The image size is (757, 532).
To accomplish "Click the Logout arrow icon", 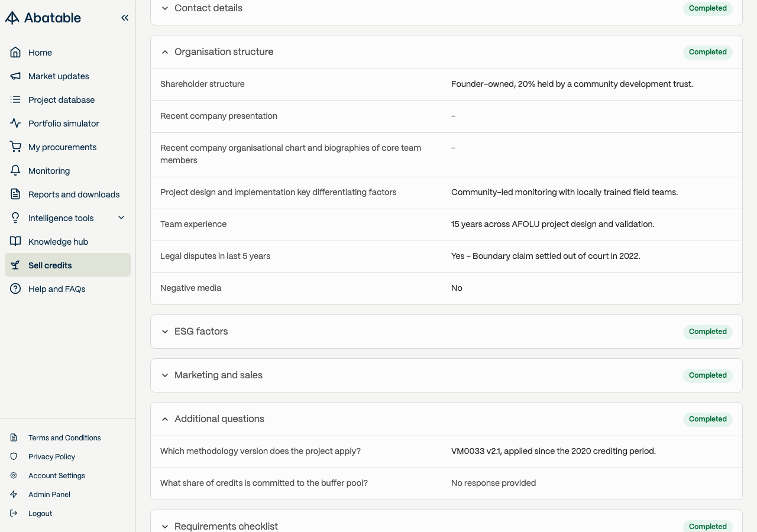I will point(14,514).
